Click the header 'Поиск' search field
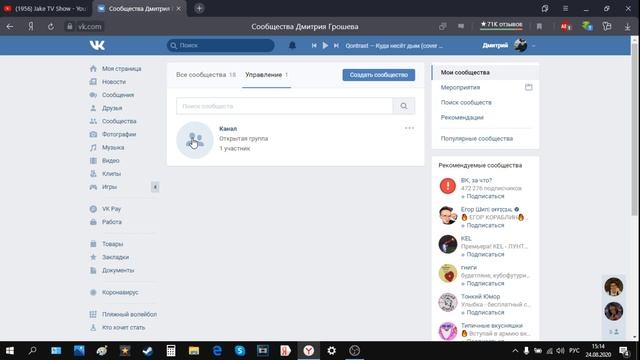 (220, 45)
